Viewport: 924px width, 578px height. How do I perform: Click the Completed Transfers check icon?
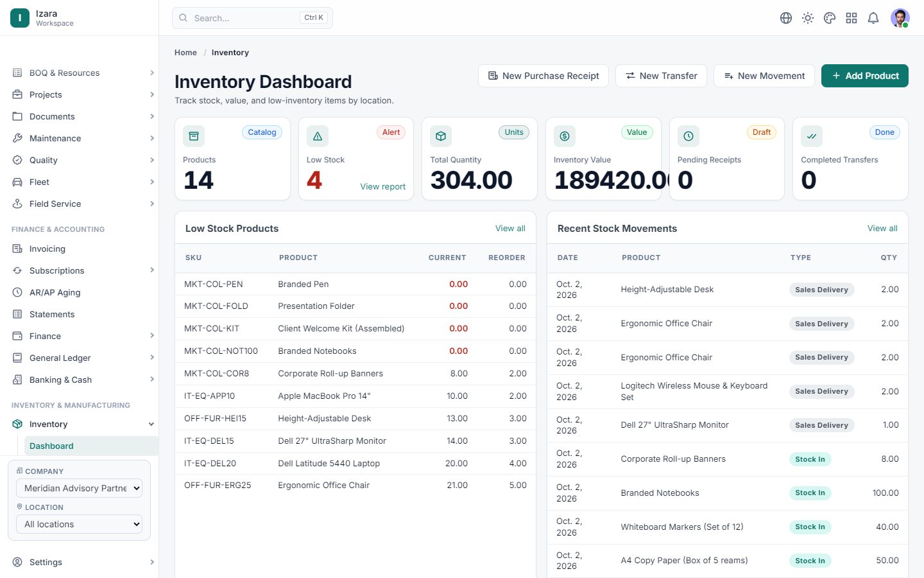pyautogui.click(x=812, y=136)
